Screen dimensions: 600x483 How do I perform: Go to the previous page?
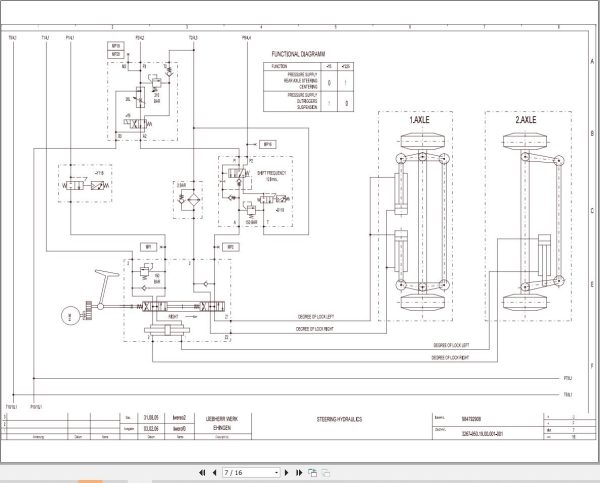point(214,473)
